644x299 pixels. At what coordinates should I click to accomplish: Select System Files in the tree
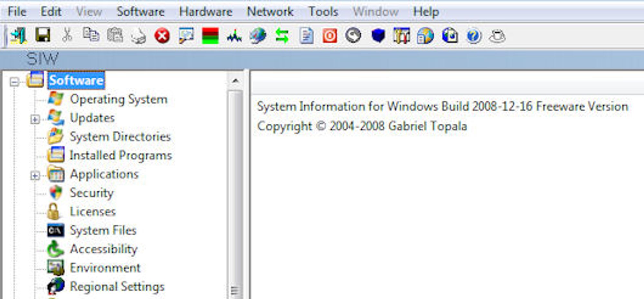103,230
